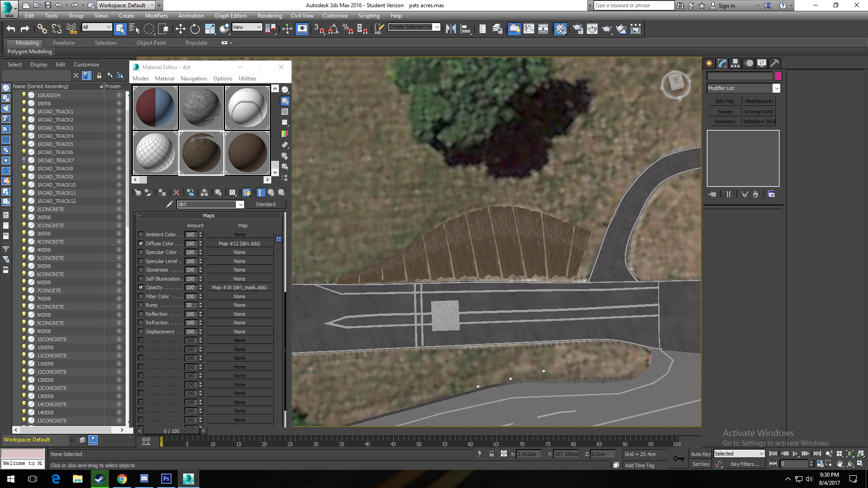Open the Hierarchy command panel tab
Image resolution: width=868 pixels, height=488 pixels.
coord(735,63)
